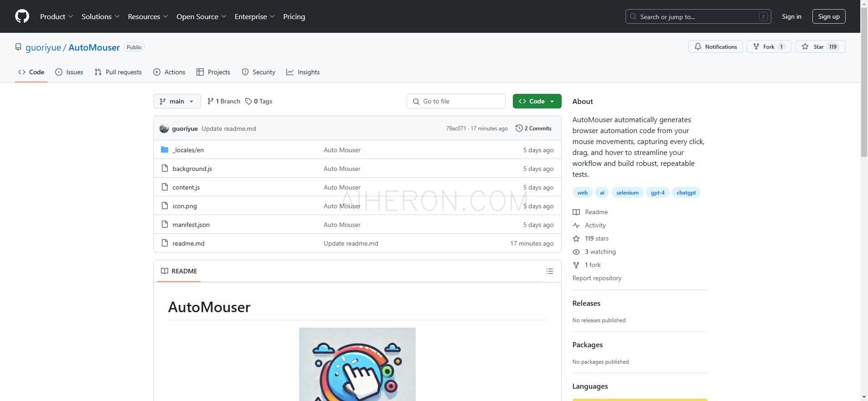Image resolution: width=868 pixels, height=401 pixels.
Task: Click the Report repository link
Action: (597, 278)
